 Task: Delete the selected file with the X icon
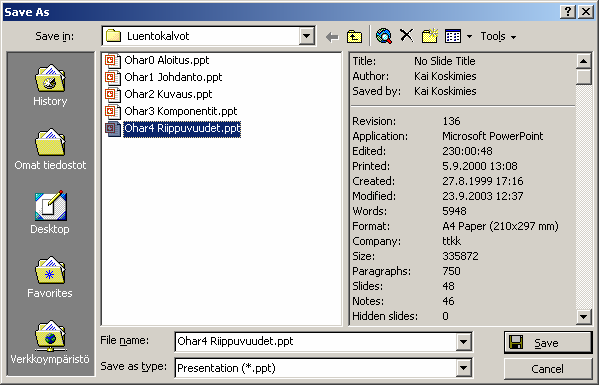tap(406, 36)
